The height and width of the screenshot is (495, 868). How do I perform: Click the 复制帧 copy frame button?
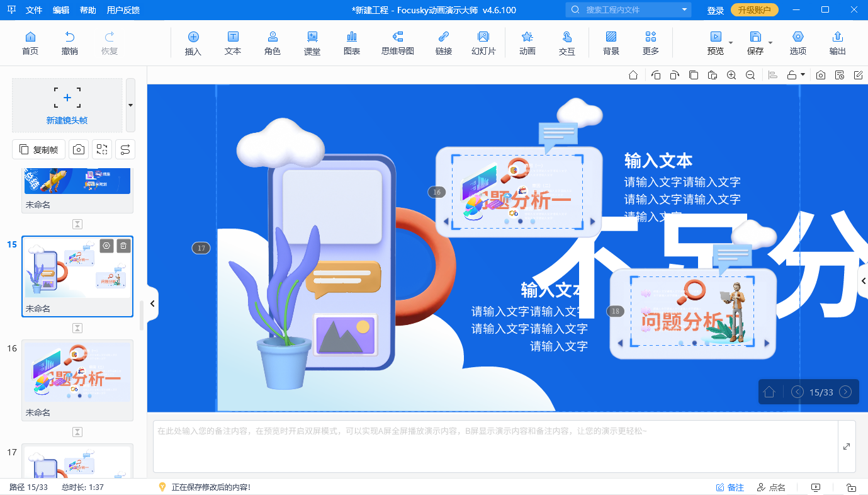[38, 149]
